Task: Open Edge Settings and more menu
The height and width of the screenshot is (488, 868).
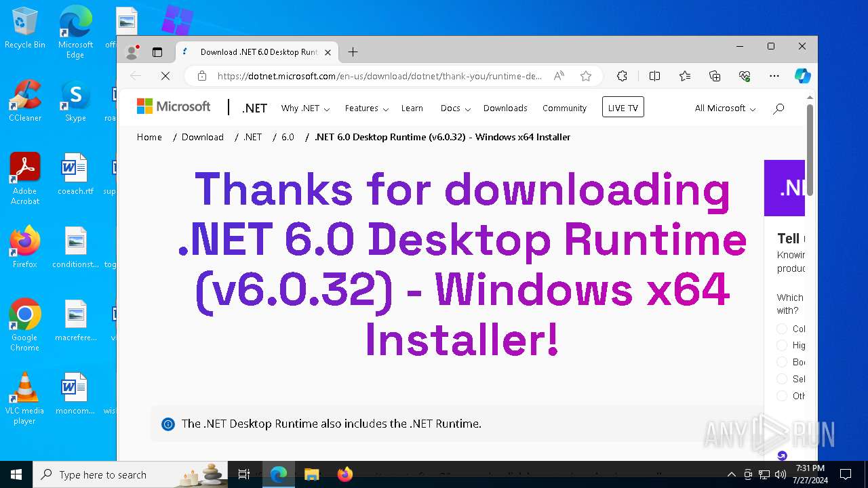Action: point(774,76)
